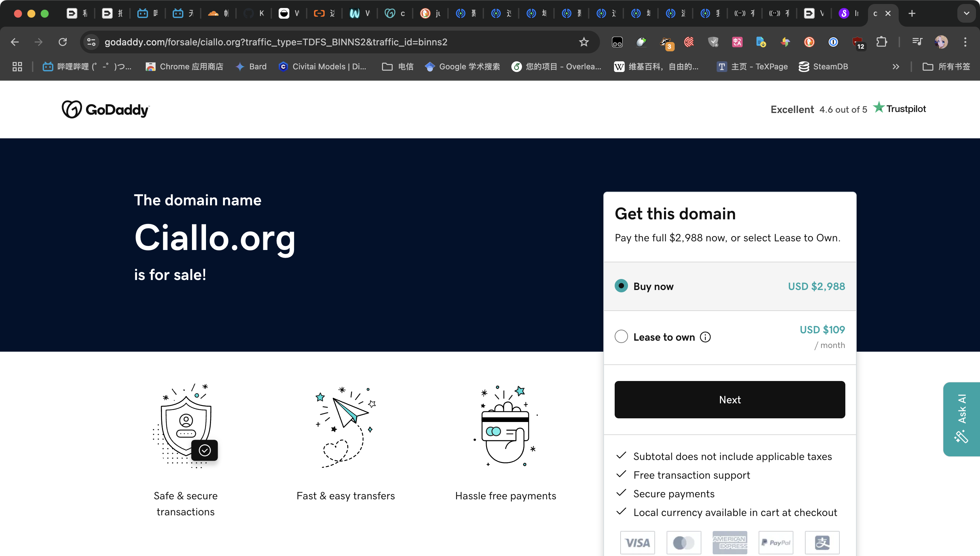This screenshot has height=556, width=980.
Task: Open the SteamDB bookmark
Action: pyautogui.click(x=823, y=67)
